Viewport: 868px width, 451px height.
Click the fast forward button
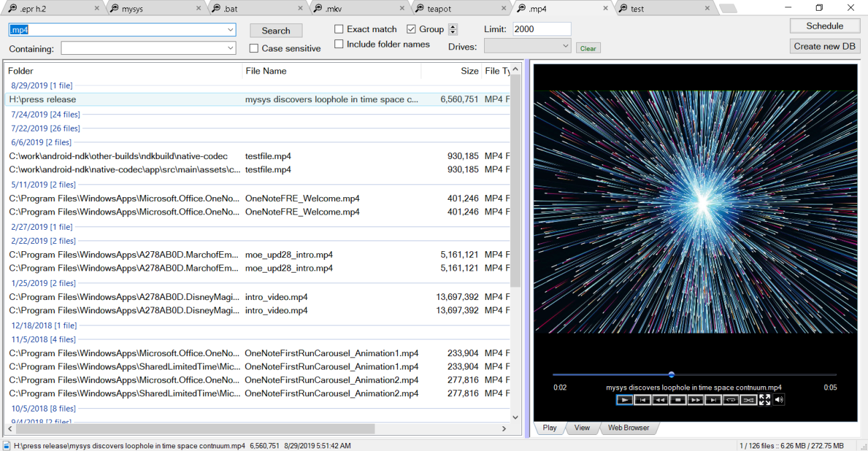click(x=695, y=400)
